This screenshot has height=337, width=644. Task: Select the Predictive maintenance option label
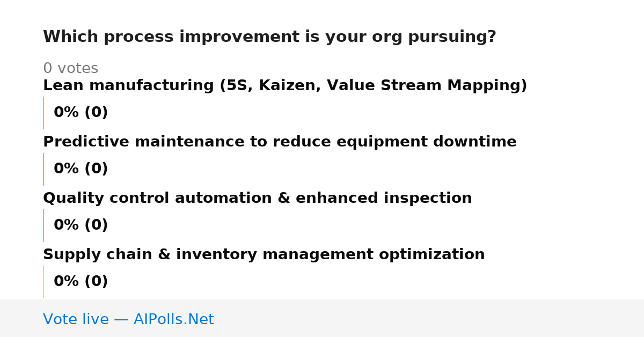[280, 142]
